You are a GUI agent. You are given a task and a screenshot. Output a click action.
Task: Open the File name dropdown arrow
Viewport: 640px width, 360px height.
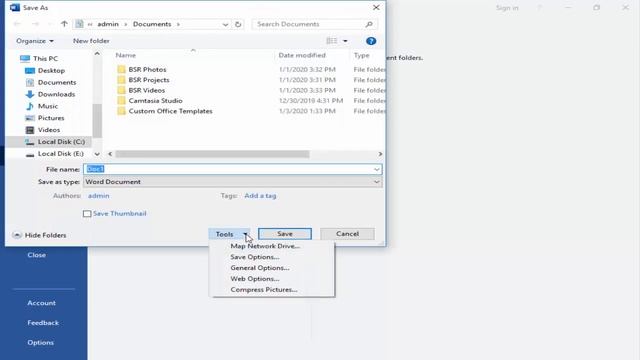coord(376,169)
